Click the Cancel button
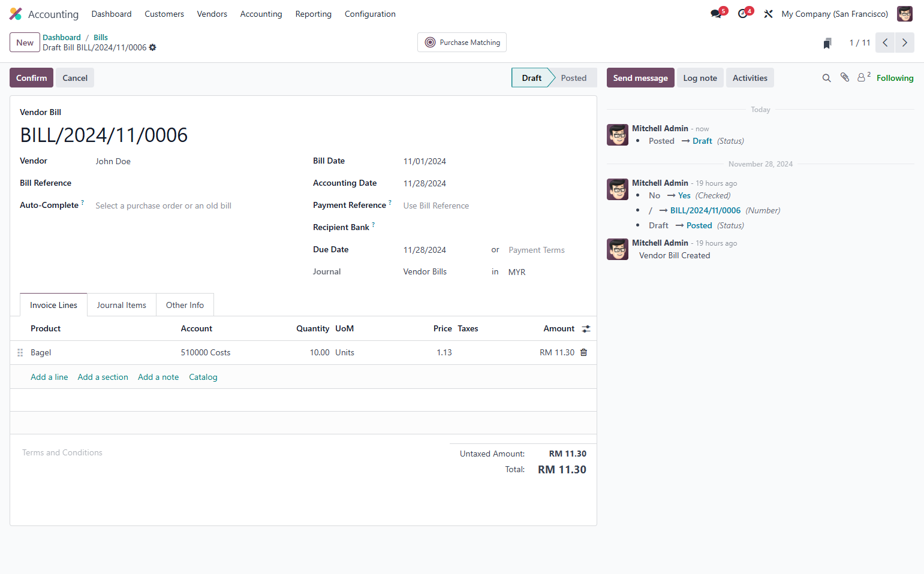 (75, 78)
